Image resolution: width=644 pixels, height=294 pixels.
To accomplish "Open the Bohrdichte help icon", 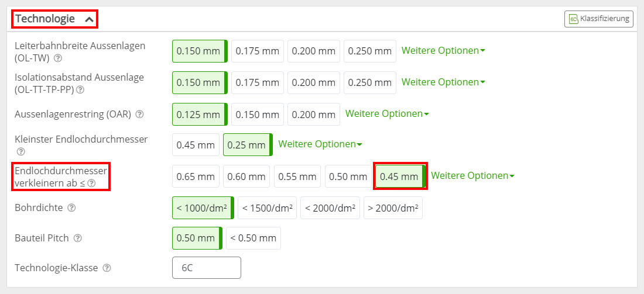I will coord(71,207).
